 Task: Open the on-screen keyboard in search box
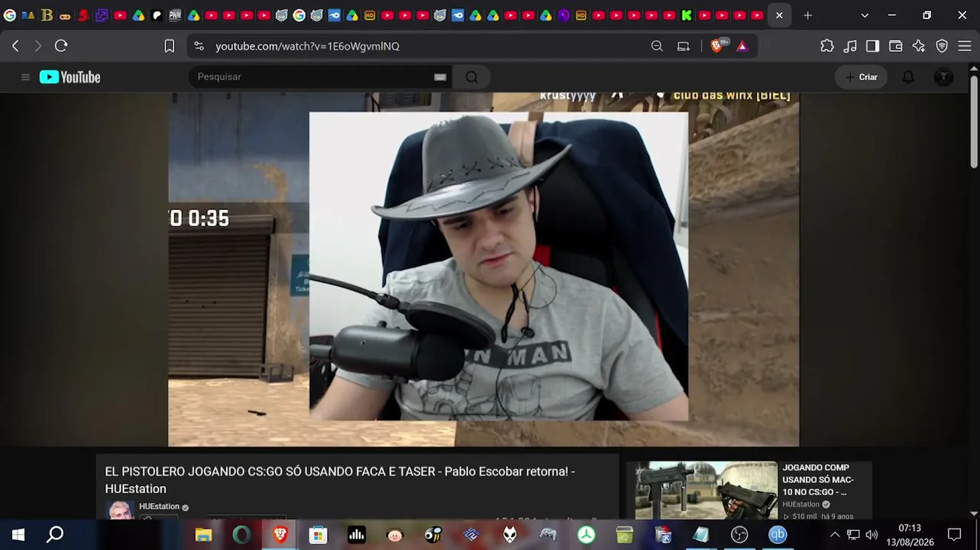point(440,77)
